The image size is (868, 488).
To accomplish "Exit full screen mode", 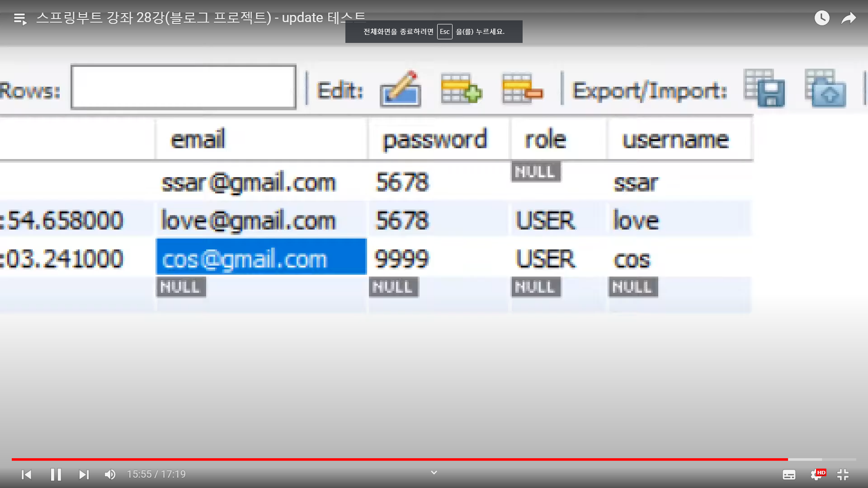I will [x=843, y=474].
